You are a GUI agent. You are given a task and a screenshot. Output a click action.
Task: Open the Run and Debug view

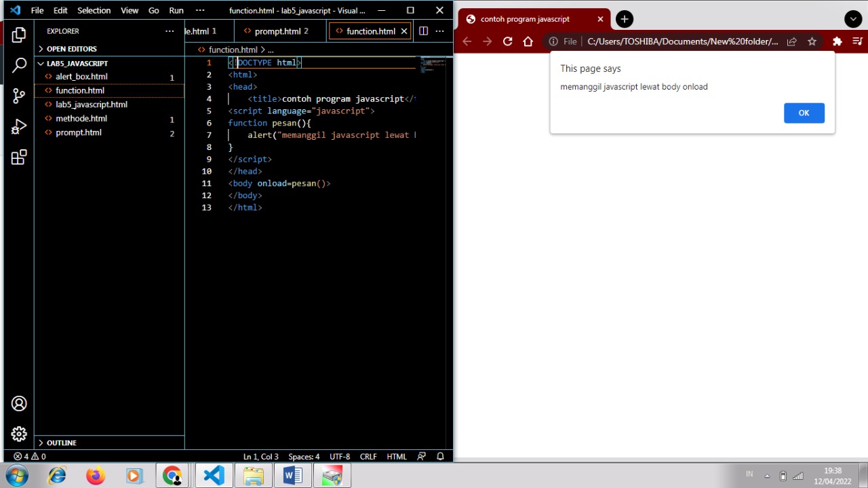click(x=18, y=126)
